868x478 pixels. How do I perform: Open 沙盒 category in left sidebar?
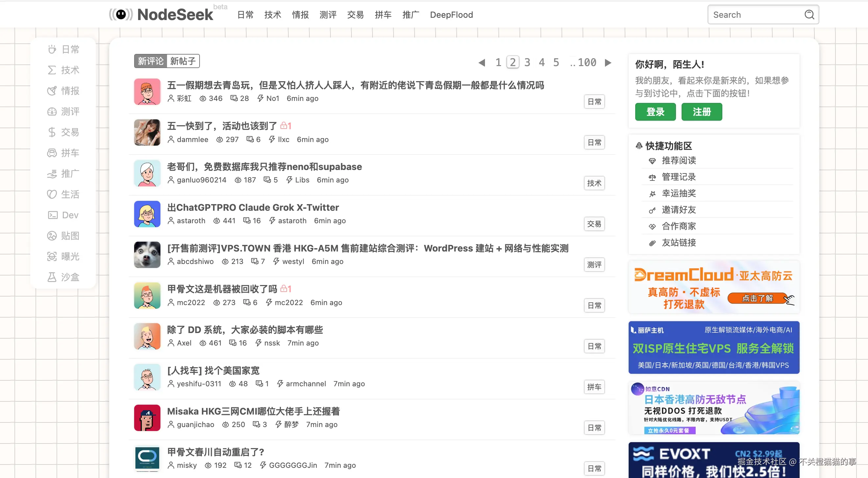[x=63, y=277]
